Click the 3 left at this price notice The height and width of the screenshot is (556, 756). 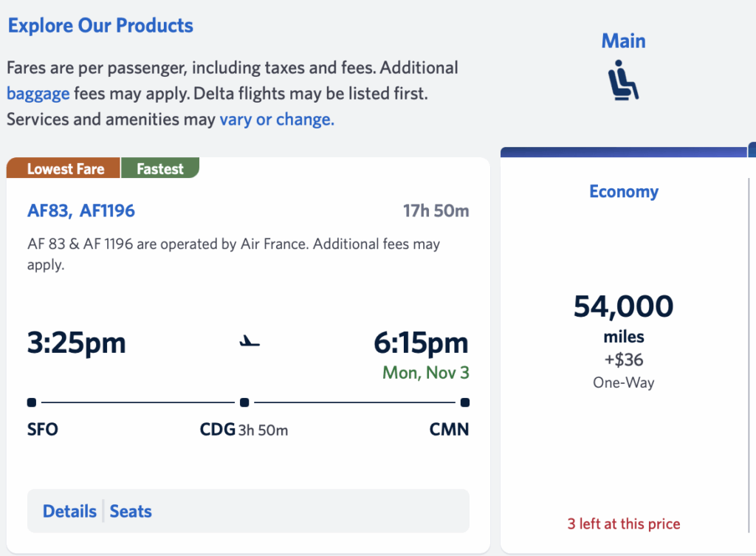coord(624,524)
